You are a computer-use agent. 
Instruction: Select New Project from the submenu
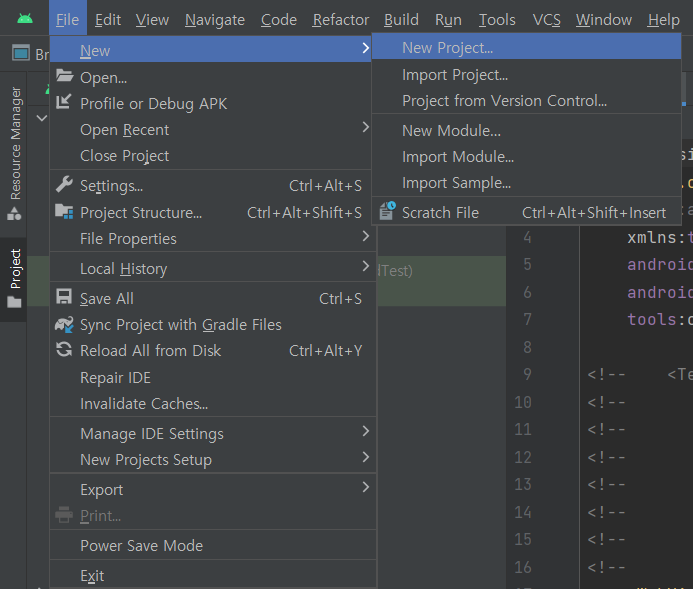pyautogui.click(x=447, y=47)
